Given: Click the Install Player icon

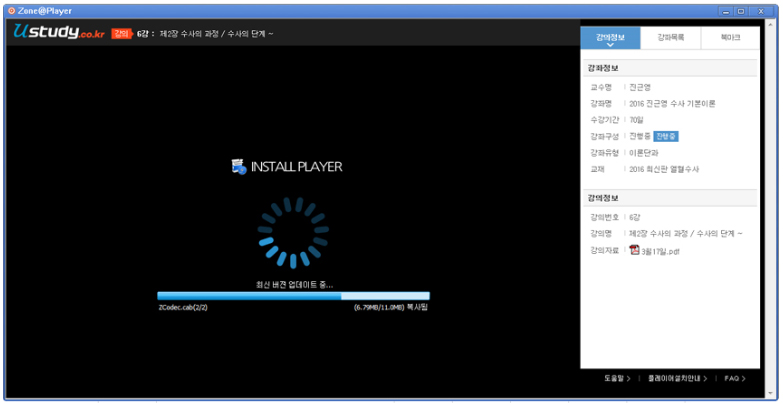Looking at the screenshot, I should coord(238,167).
